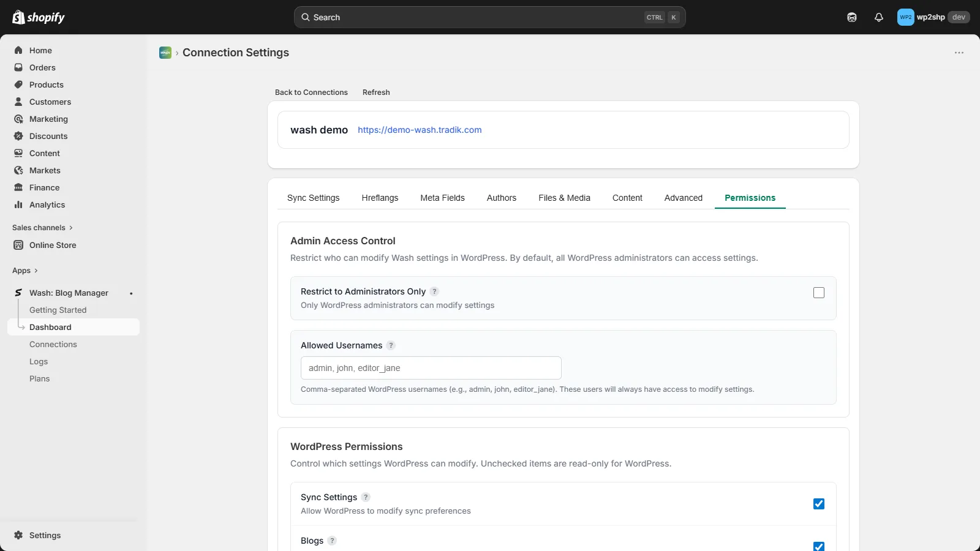Open the notifications bell
The width and height of the screenshot is (980, 551).
(879, 17)
